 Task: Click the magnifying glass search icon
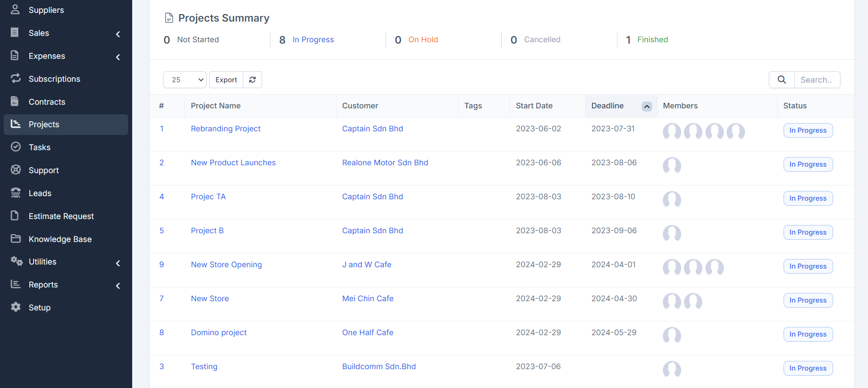(782, 80)
